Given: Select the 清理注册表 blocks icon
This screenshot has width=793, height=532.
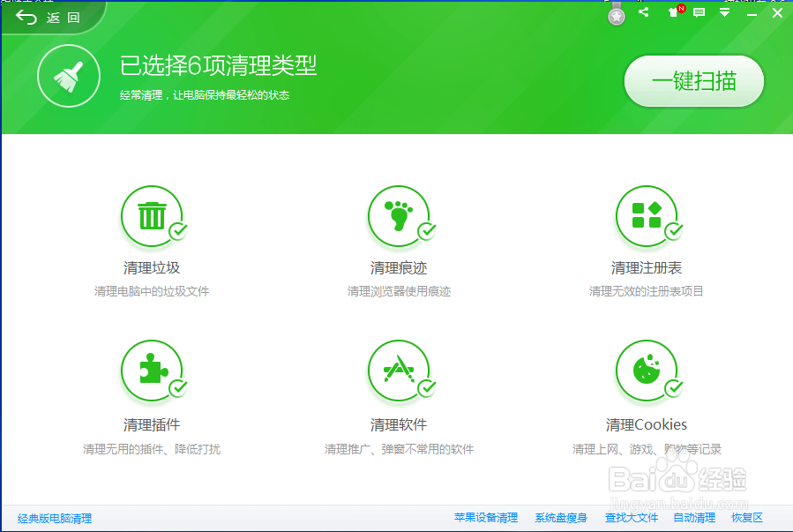Looking at the screenshot, I should 647,216.
